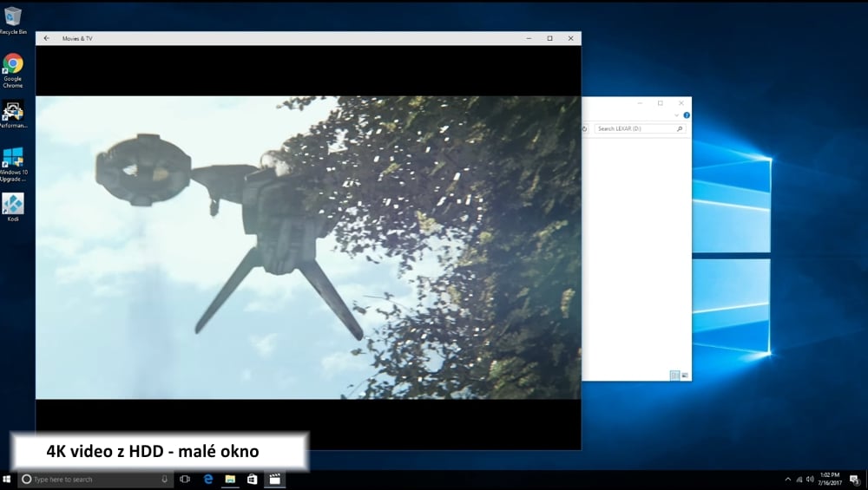Click the Search LEXAR (D:) field
This screenshot has height=490, width=868.
(641, 128)
